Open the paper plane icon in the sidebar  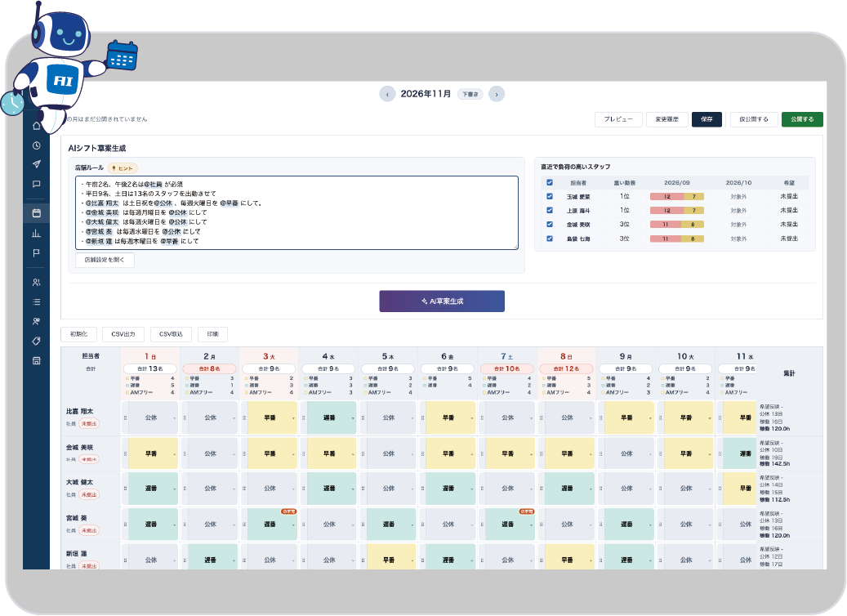36,164
